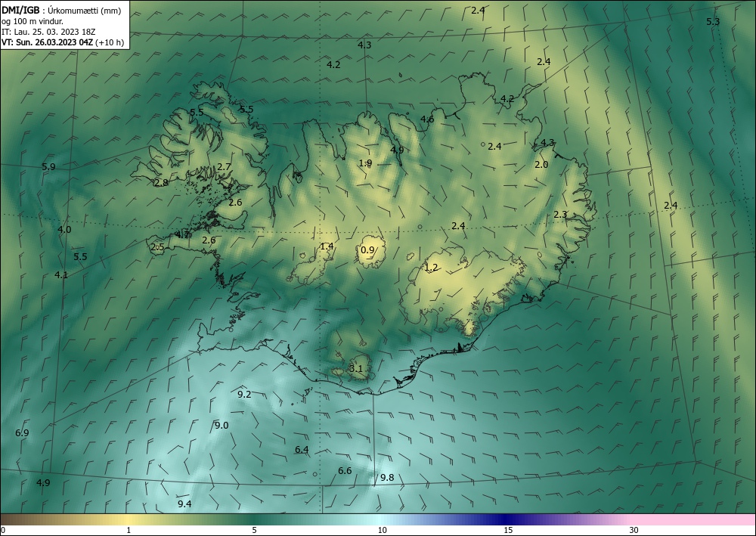Click the 4.0 value label

64,229
